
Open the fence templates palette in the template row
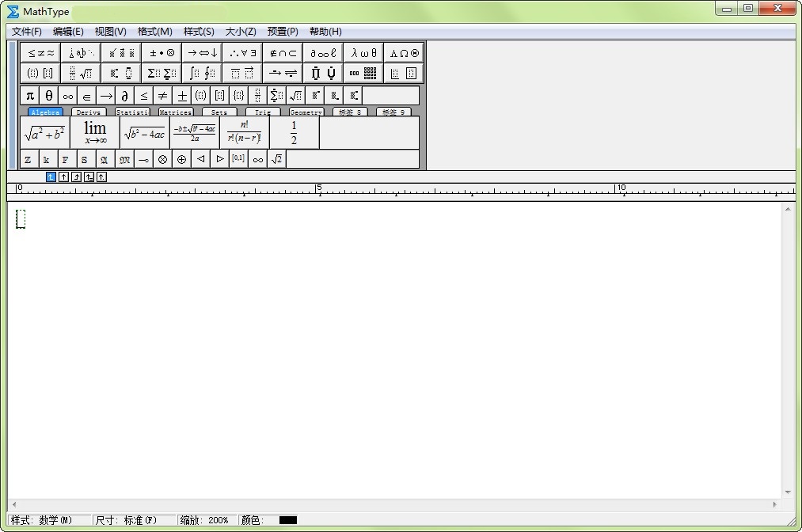[40, 73]
